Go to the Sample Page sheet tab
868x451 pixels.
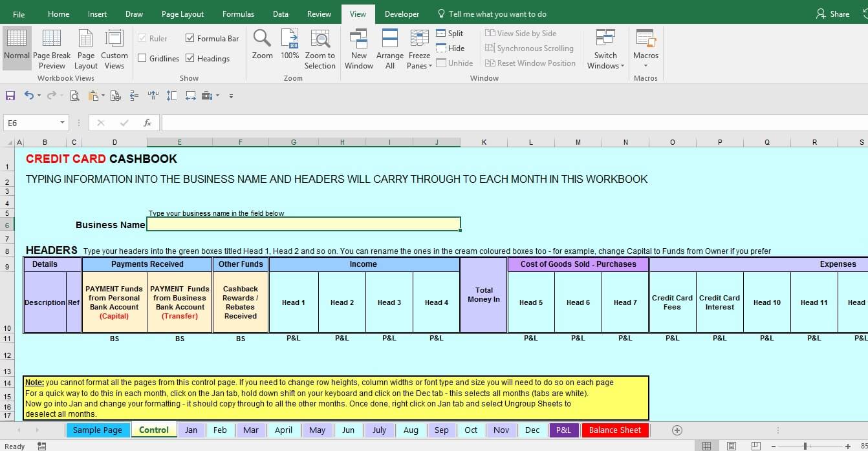tap(97, 430)
